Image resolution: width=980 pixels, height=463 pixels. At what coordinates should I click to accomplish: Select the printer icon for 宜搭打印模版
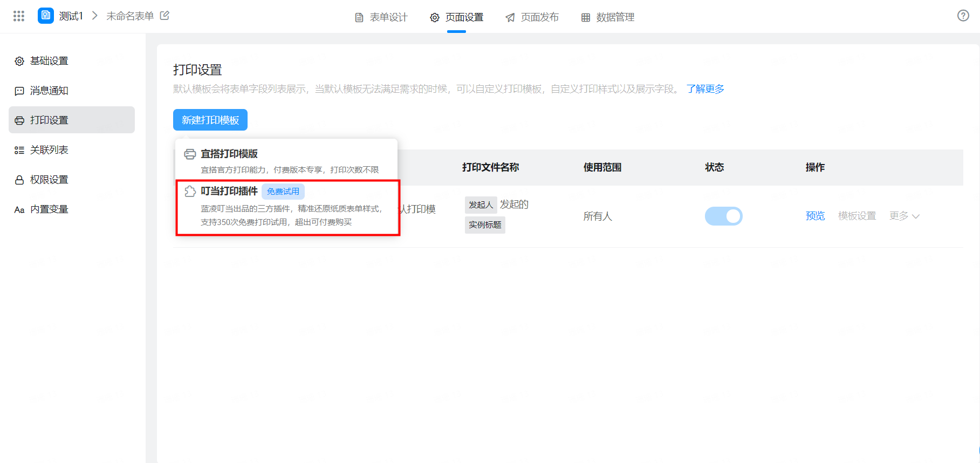pos(190,154)
